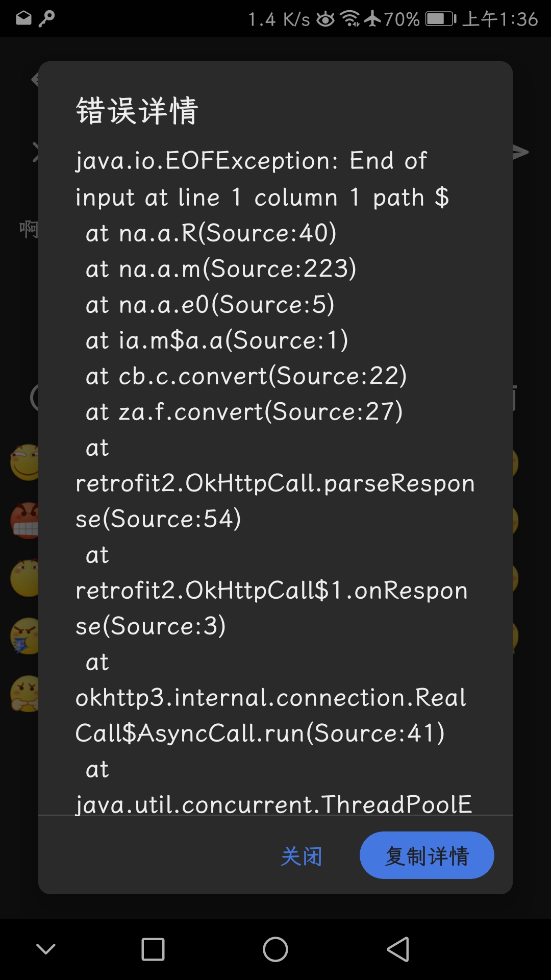The height and width of the screenshot is (980, 551).
Task: Close the dialog using 关闭
Action: pos(302,856)
